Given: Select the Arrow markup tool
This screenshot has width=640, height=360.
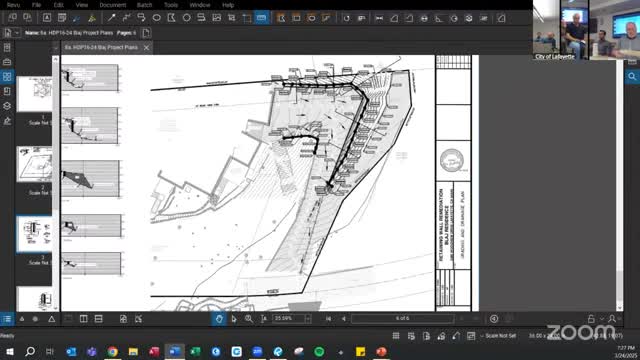Looking at the screenshot, I should 111,18.
